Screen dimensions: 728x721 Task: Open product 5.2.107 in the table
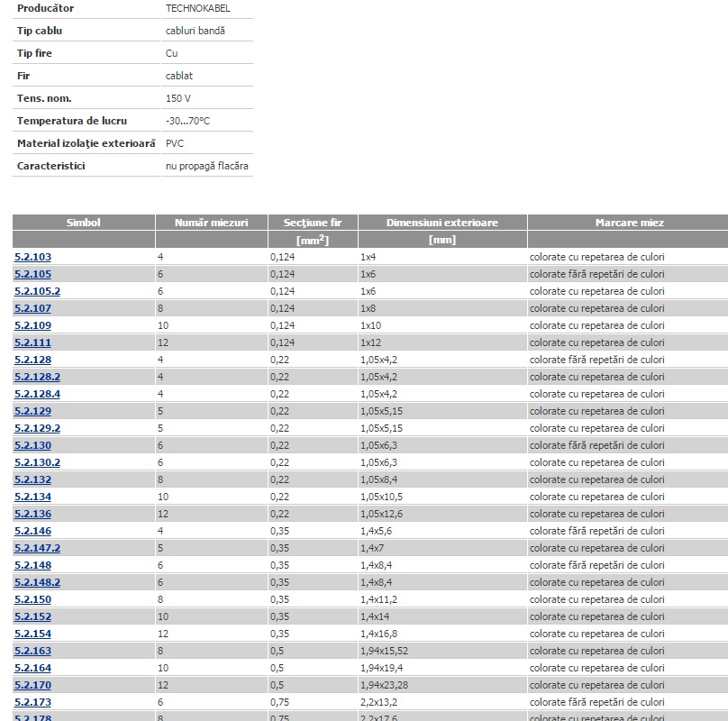pos(32,308)
